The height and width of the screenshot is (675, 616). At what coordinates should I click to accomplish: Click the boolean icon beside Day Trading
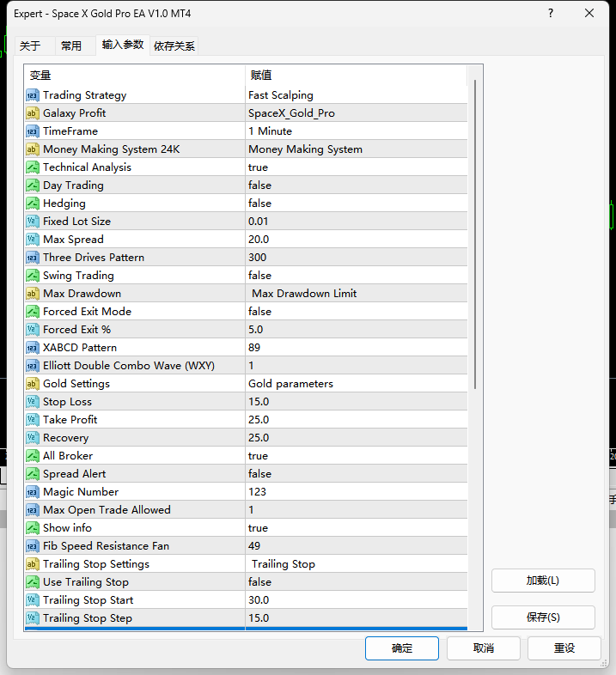[33, 185]
